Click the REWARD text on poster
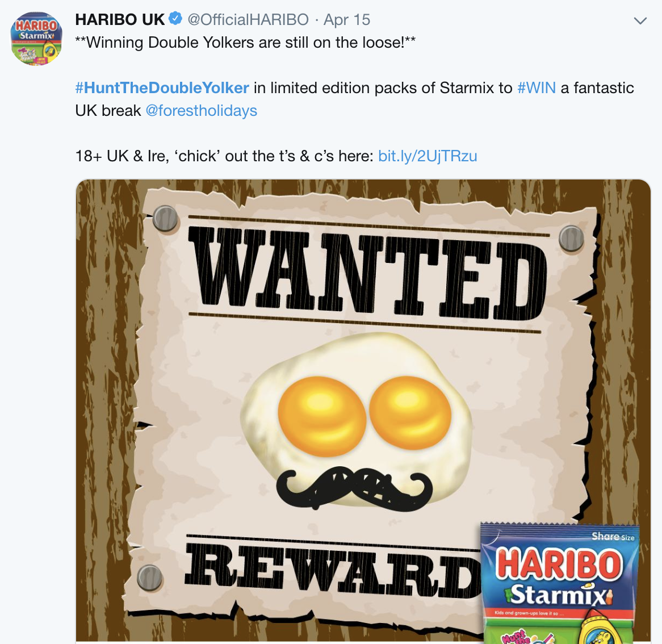 (332, 568)
